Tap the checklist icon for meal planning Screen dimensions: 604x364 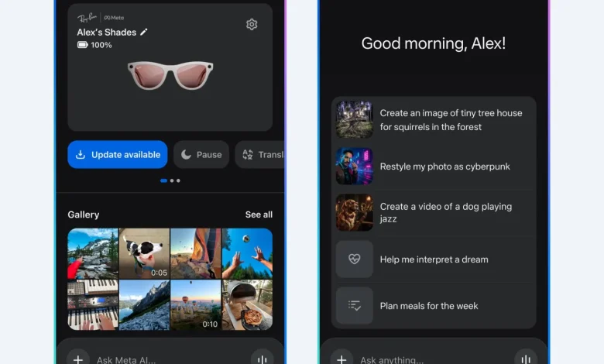355,305
